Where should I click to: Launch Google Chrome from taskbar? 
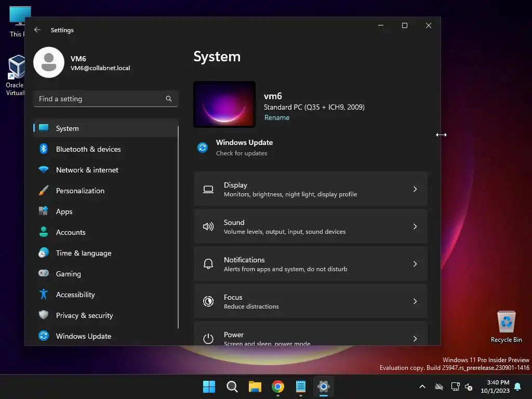click(278, 387)
